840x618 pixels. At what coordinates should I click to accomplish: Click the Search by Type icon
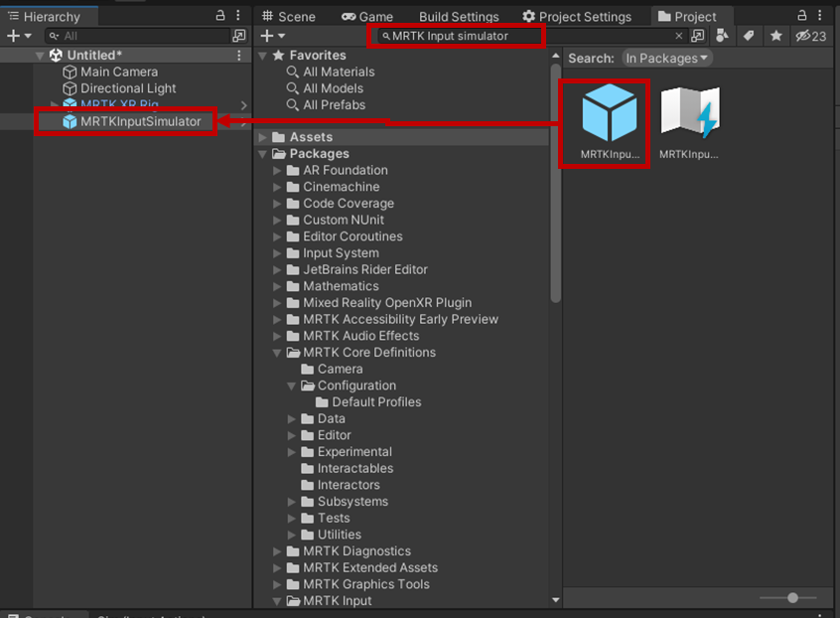coord(722,36)
